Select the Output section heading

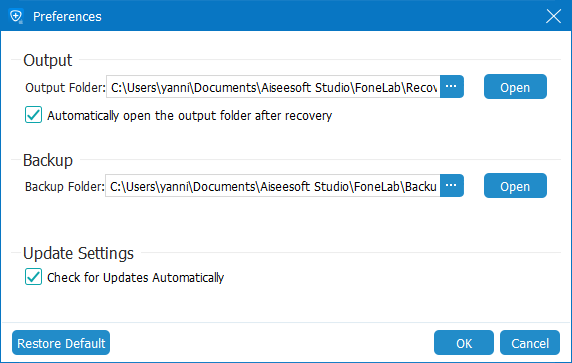tap(48, 61)
